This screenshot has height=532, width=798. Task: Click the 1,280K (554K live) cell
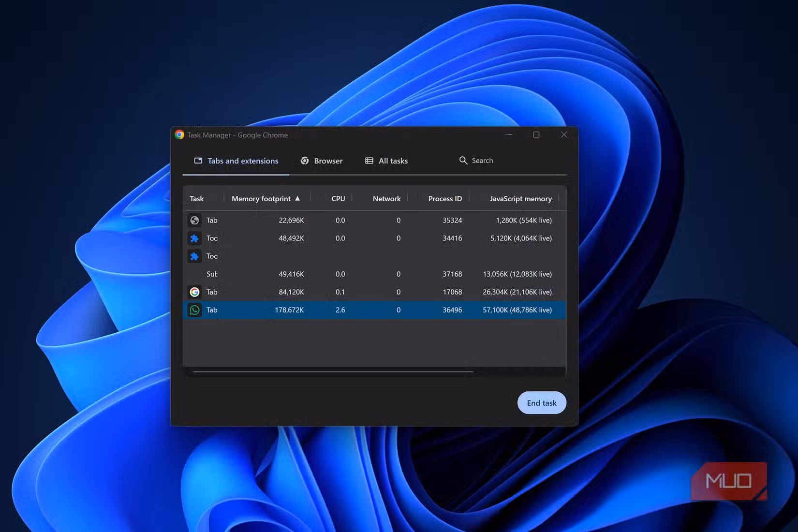pos(524,220)
